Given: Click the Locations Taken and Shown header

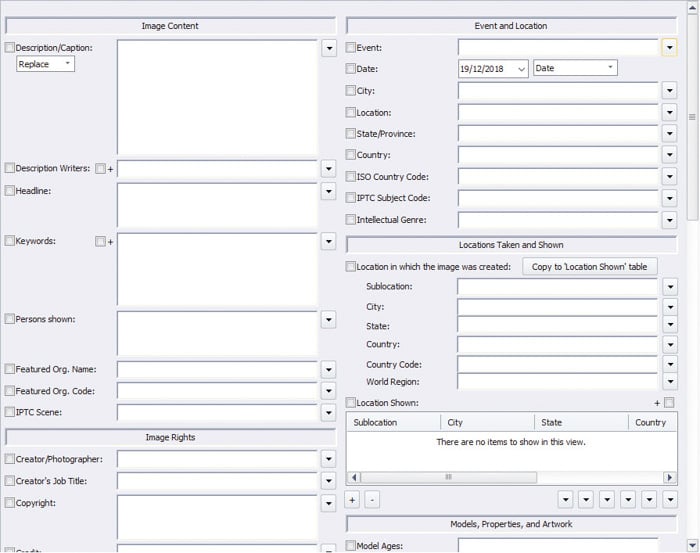Looking at the screenshot, I should pos(511,245).
